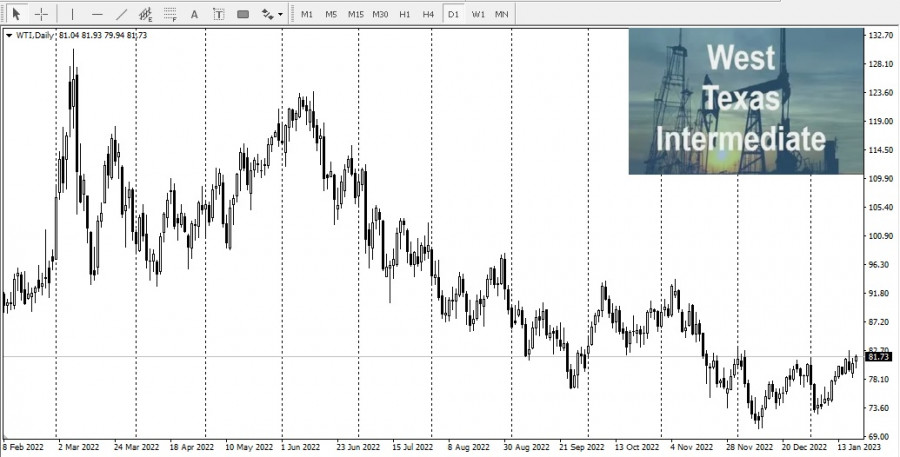Switch to M1 timeframe

[306, 14]
